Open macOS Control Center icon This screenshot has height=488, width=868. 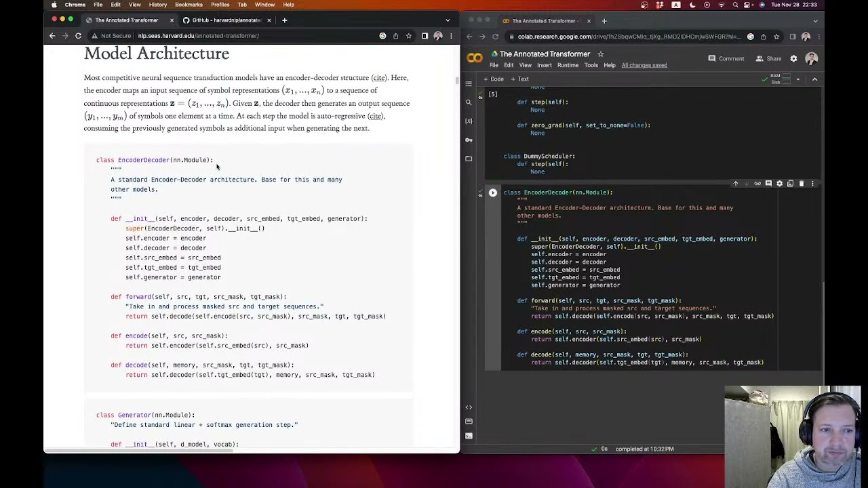click(748, 5)
